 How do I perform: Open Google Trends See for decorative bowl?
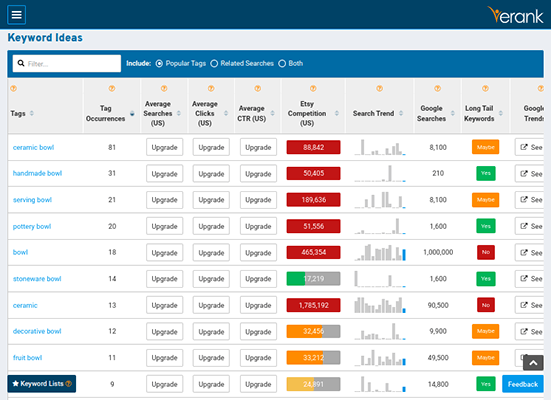531,331
